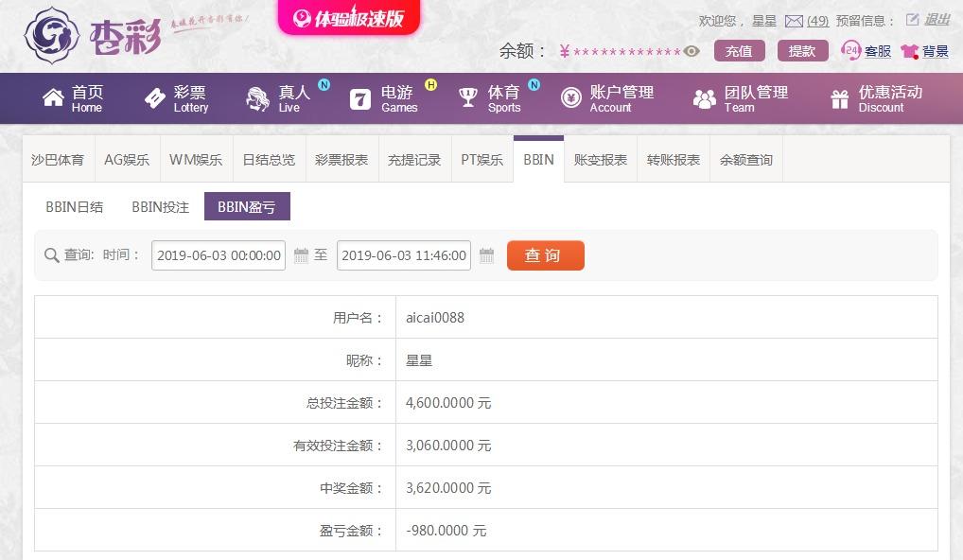This screenshot has width=963, height=560.
Task: Switch to the WM娱乐 tab
Action: pos(196,160)
